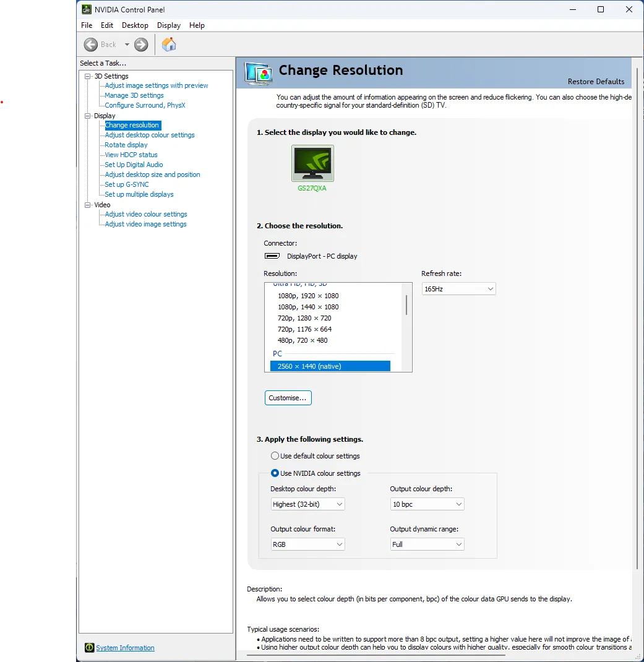Viewport: 644px width, 662px height.
Task: Collapse the Display tree node
Action: click(x=88, y=116)
